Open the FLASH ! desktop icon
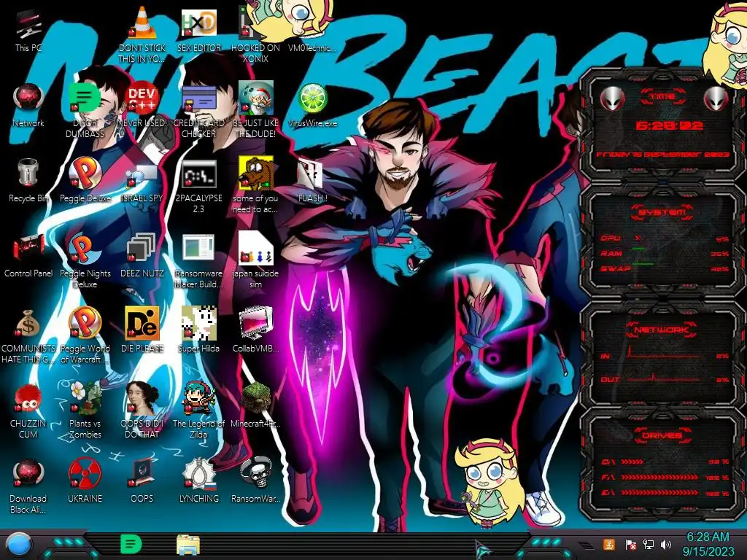747x560 pixels. tap(309, 174)
